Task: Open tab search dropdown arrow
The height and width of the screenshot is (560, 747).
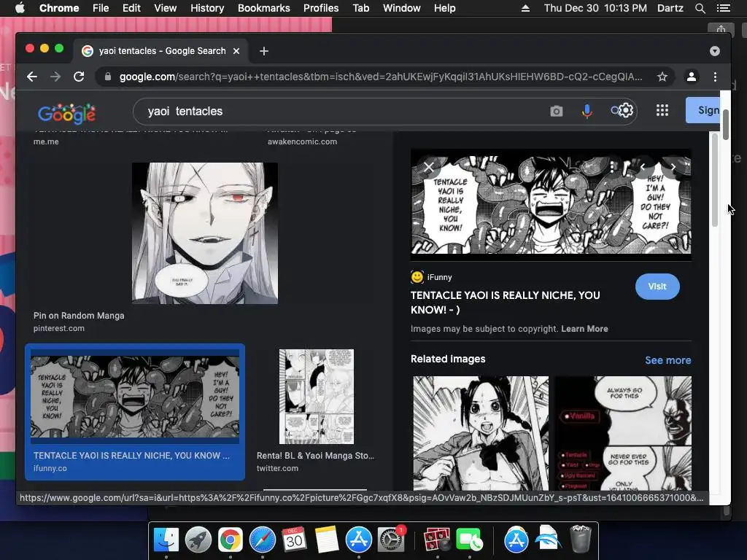Action: pyautogui.click(x=715, y=51)
